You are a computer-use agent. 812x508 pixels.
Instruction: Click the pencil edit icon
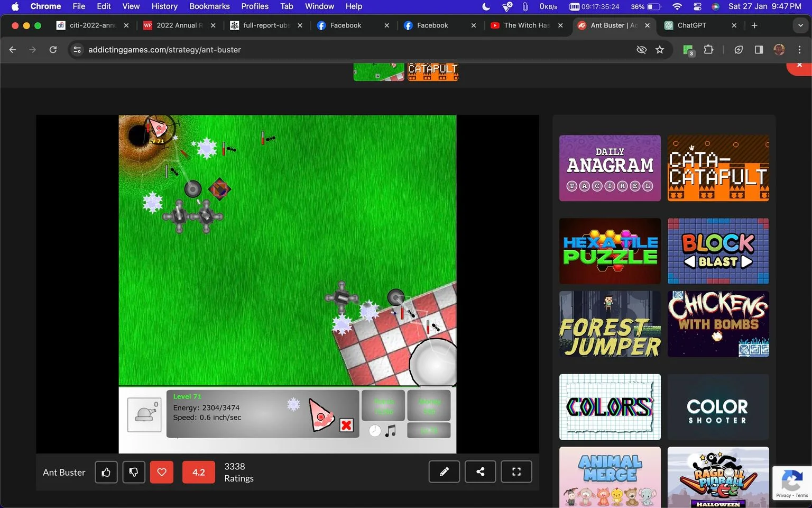444,471
